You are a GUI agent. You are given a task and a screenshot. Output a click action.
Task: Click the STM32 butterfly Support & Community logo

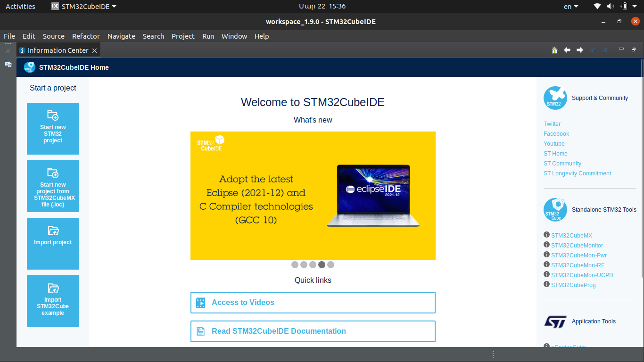pos(555,98)
